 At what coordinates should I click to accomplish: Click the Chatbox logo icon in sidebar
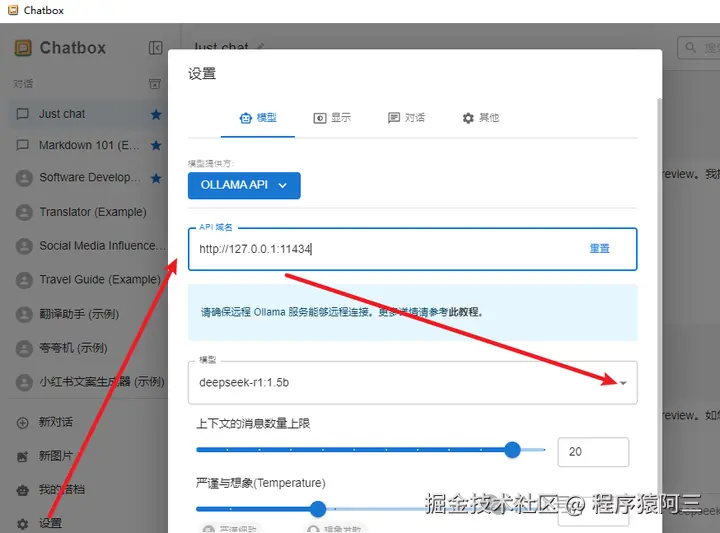(23, 48)
